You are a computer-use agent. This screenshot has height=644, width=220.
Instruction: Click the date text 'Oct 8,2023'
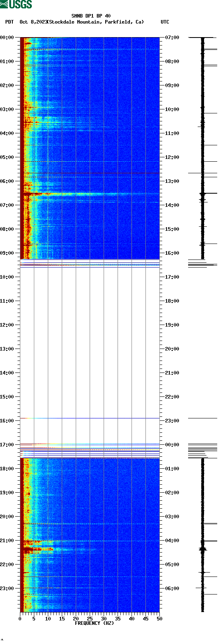pos(33,22)
